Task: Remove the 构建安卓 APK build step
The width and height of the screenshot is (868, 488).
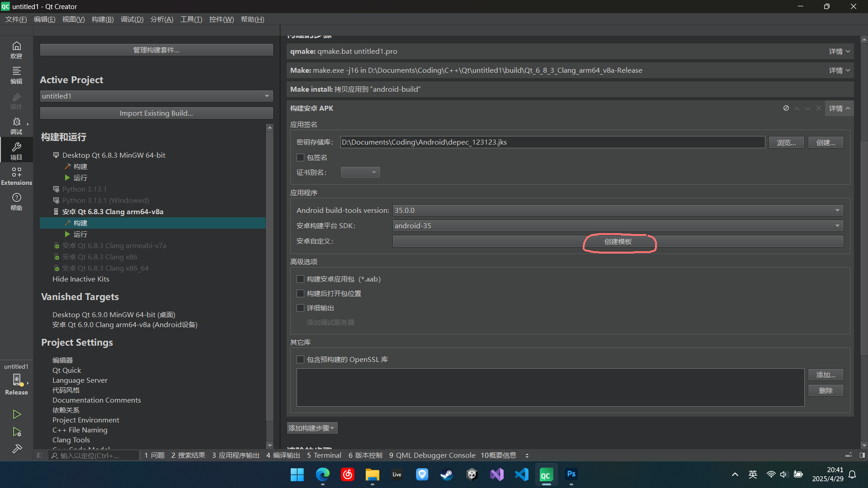Action: click(x=819, y=108)
